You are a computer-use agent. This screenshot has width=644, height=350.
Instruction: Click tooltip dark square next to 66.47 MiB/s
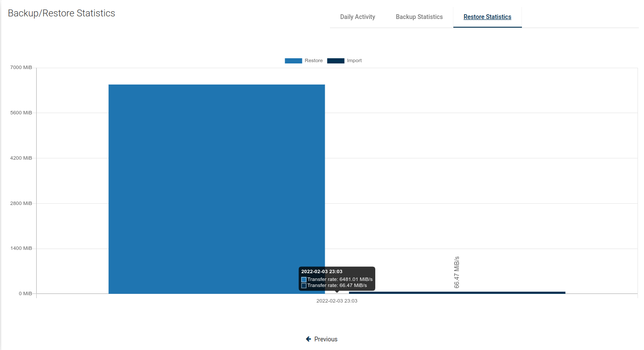tap(304, 286)
